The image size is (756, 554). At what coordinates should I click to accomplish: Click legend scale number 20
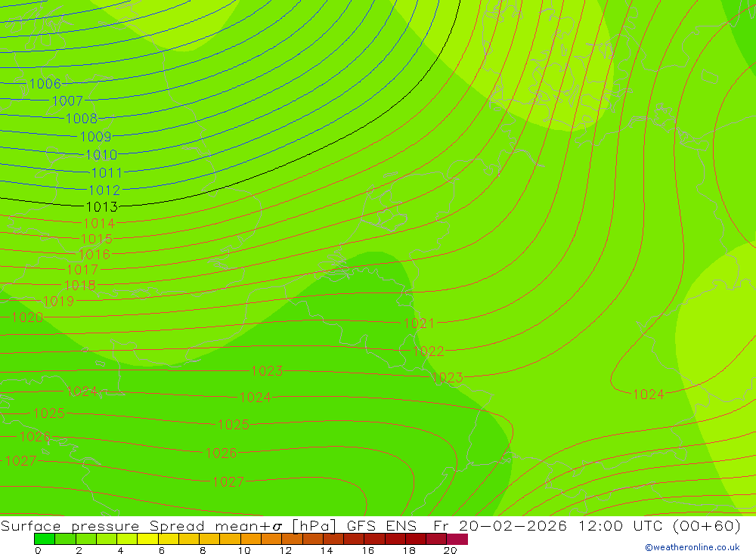click(x=451, y=550)
